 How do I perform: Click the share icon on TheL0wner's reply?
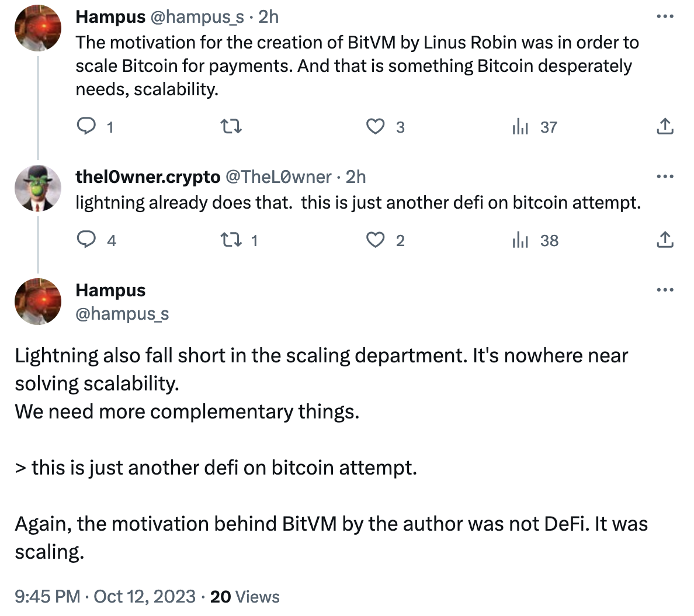664,240
